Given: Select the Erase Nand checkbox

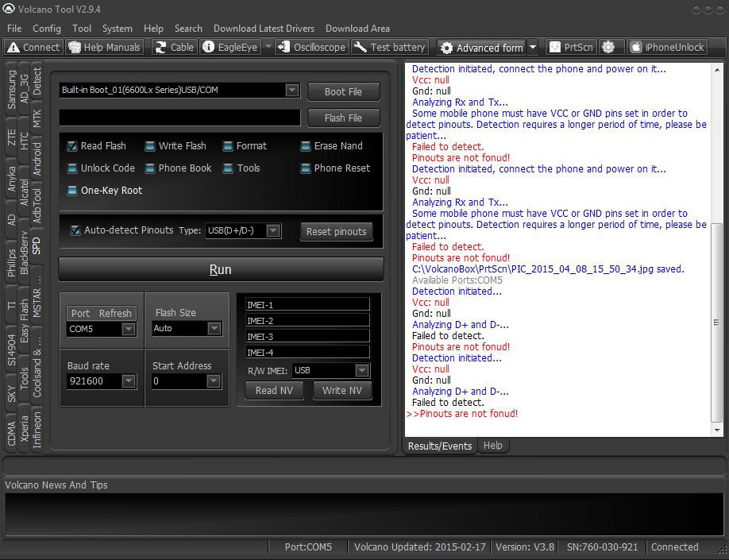Looking at the screenshot, I should [x=306, y=146].
